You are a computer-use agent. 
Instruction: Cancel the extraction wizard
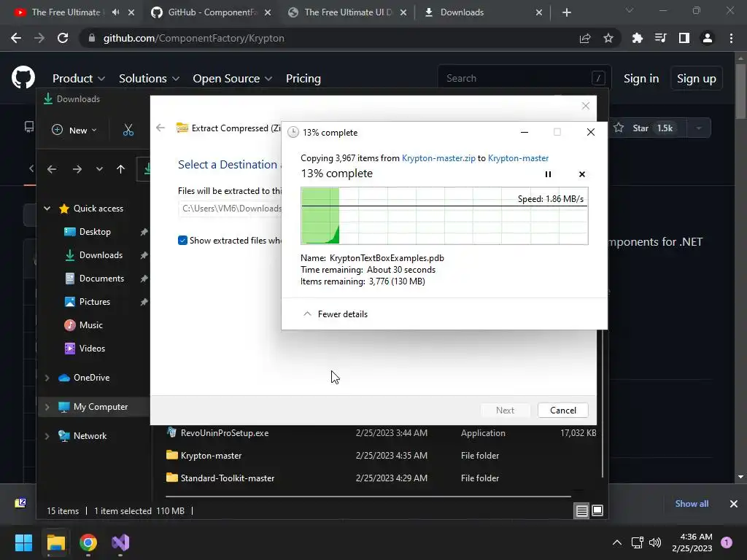click(x=562, y=411)
